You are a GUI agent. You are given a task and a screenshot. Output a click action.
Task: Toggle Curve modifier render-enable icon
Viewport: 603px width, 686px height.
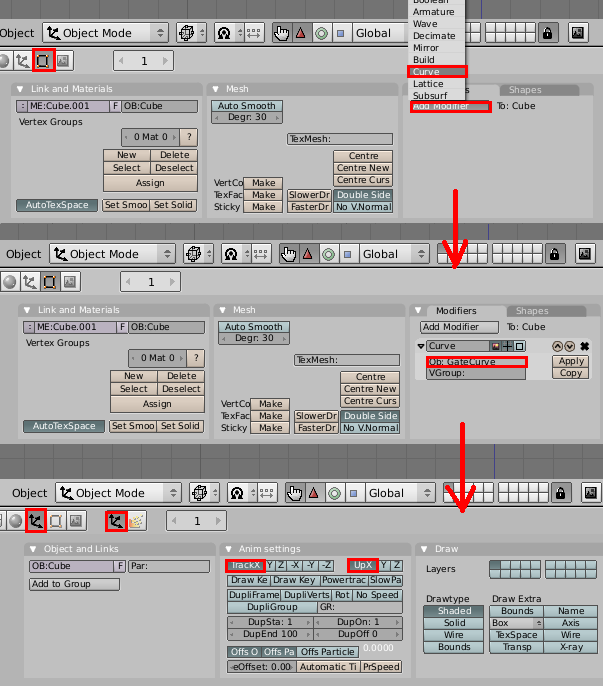[495, 346]
